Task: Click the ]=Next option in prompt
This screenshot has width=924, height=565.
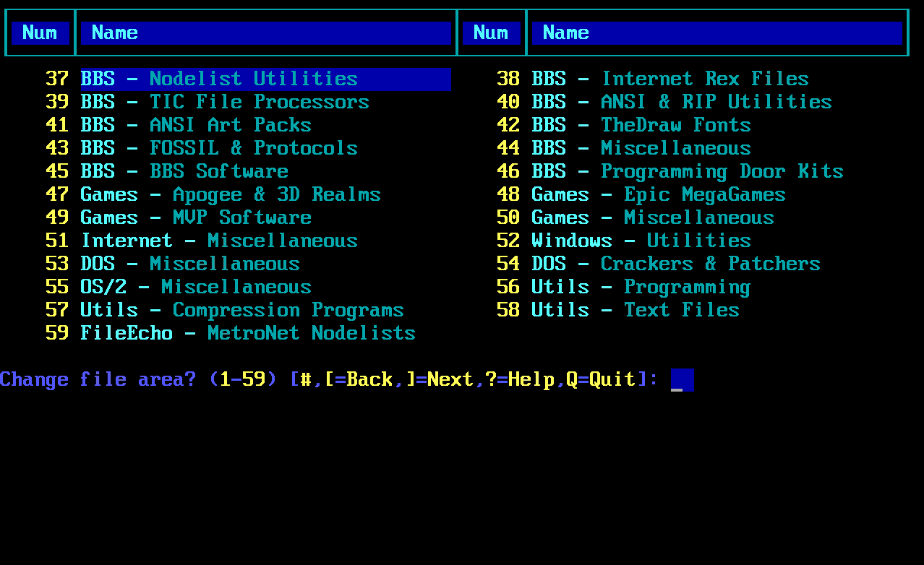Action: pyautogui.click(x=440, y=380)
